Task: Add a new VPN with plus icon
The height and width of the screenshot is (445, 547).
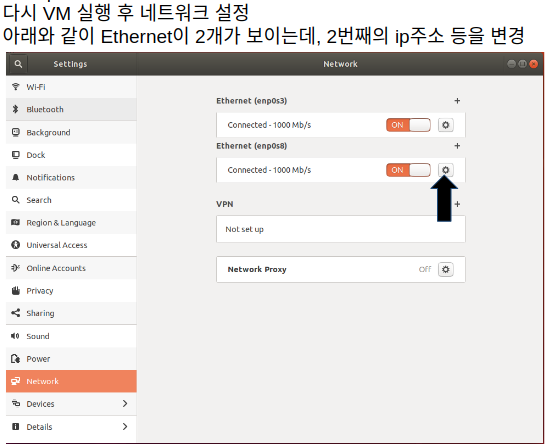Action: click(x=457, y=204)
